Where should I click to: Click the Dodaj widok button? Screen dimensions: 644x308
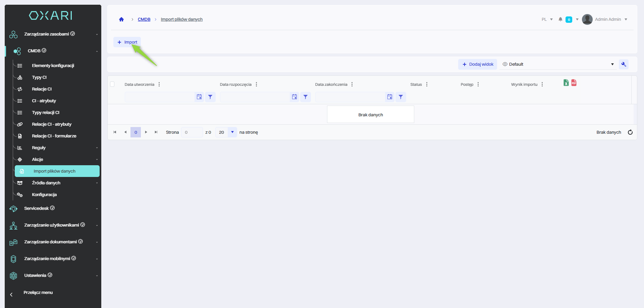click(478, 64)
